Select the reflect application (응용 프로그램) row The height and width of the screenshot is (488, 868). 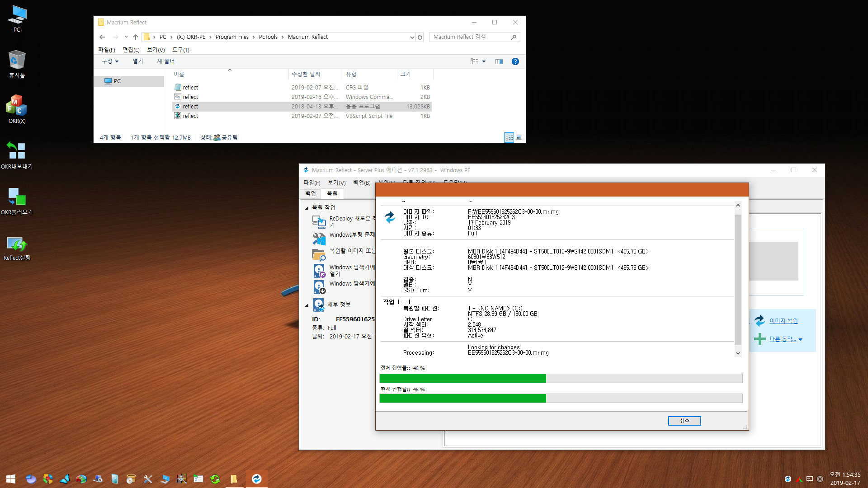302,106
